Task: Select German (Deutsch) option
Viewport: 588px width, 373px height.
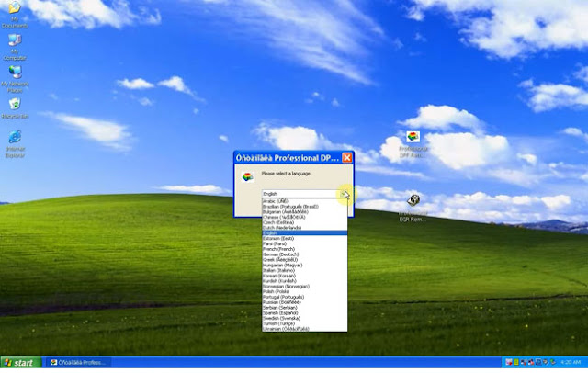Action: pos(304,254)
